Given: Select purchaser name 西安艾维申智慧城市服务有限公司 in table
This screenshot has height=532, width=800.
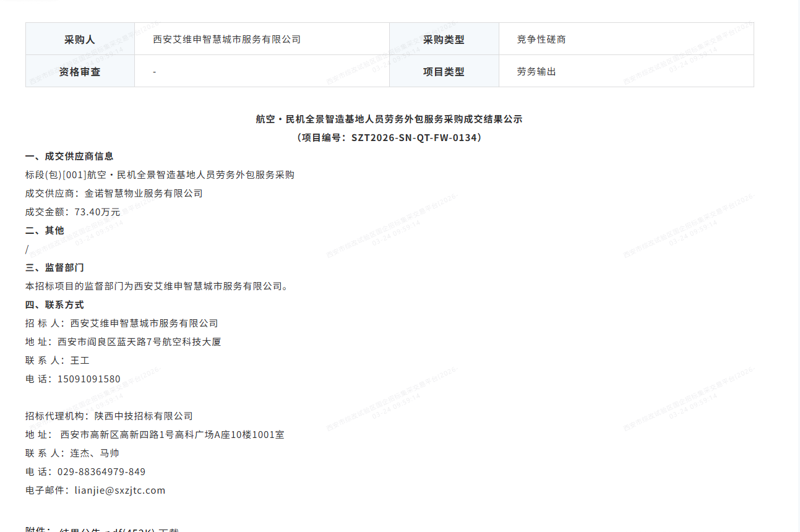Looking at the screenshot, I should click(226, 40).
